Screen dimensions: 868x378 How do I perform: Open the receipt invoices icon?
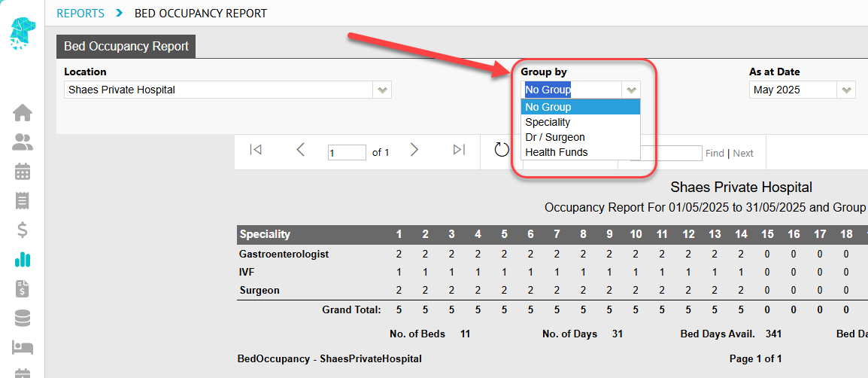(x=23, y=200)
